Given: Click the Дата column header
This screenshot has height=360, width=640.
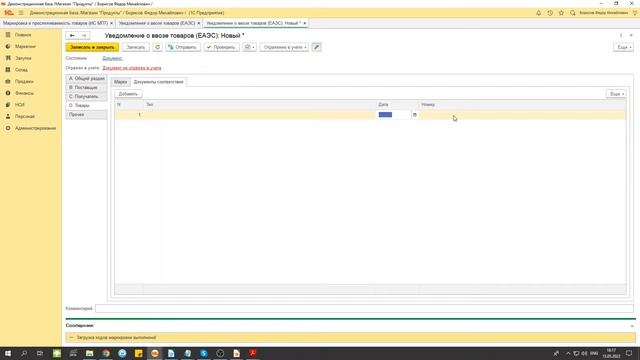Looking at the screenshot, I should pos(397,104).
